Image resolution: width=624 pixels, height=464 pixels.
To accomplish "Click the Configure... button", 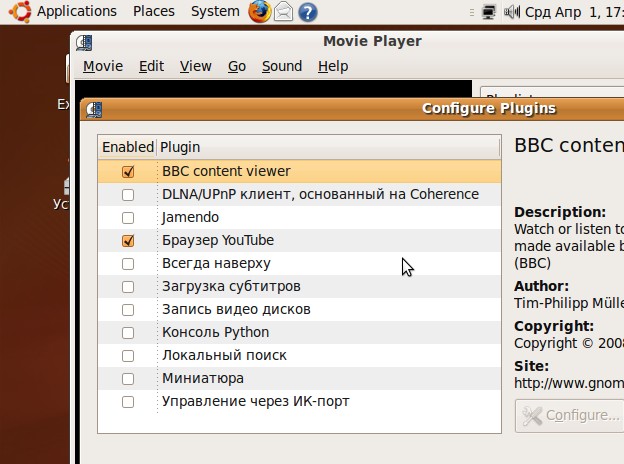I will (569, 415).
